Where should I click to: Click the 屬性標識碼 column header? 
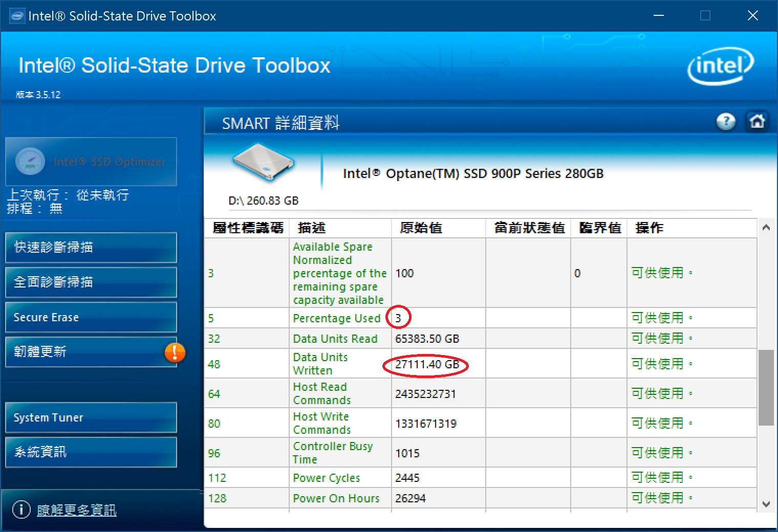(248, 228)
